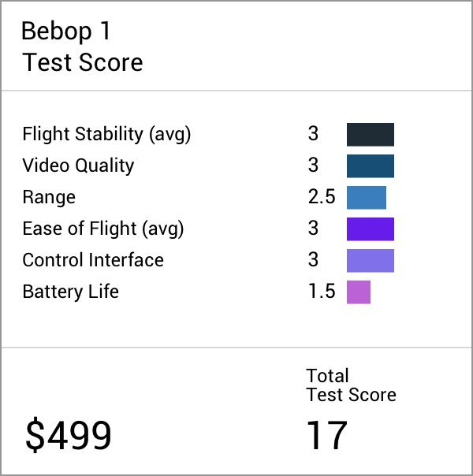473x476 pixels.
Task: Click the Flight Stability score 3
Action: click(x=313, y=133)
